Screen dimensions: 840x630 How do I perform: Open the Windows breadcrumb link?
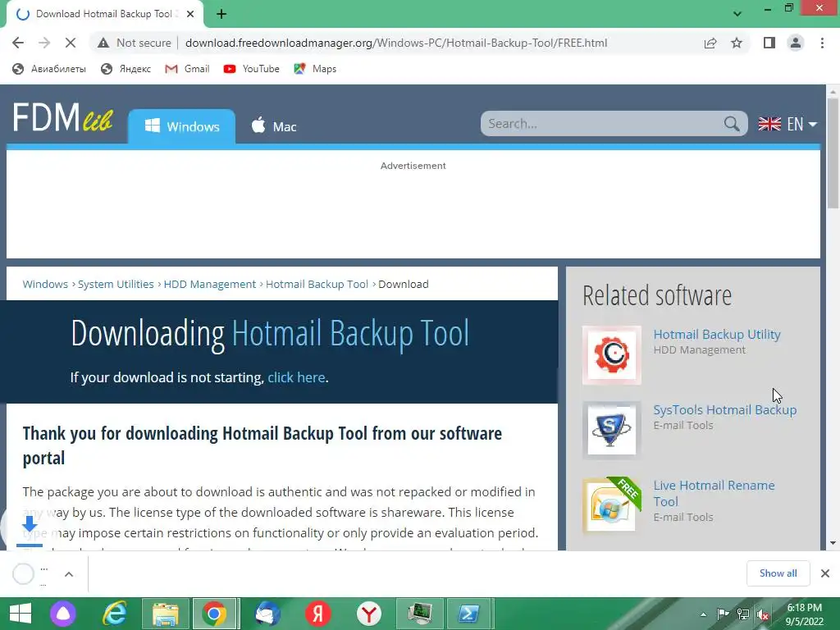click(45, 284)
